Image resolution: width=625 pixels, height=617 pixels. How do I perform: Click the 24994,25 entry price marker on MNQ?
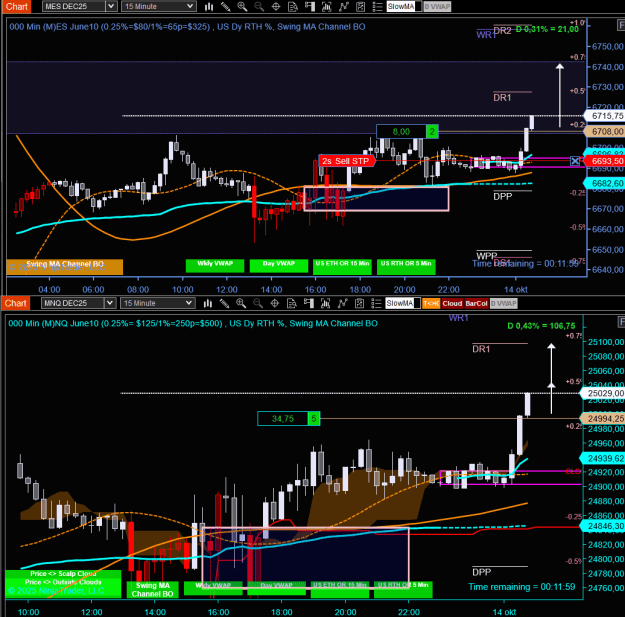[602, 419]
